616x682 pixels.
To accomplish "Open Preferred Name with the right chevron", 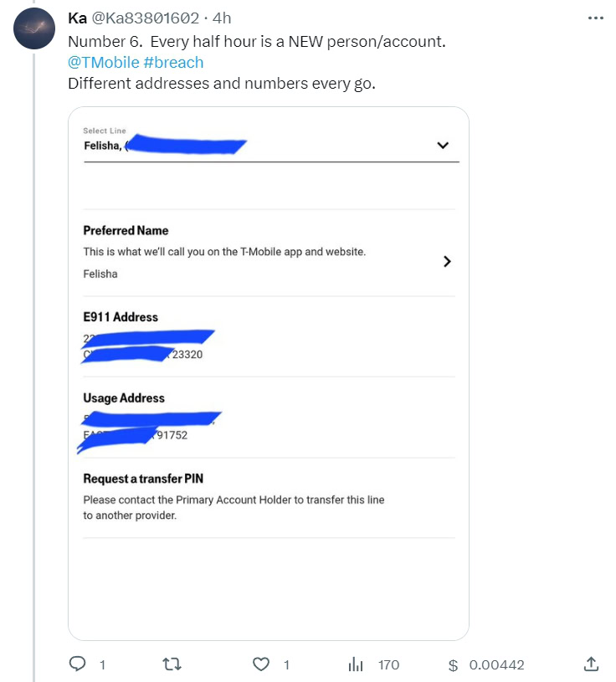I will click(x=447, y=261).
